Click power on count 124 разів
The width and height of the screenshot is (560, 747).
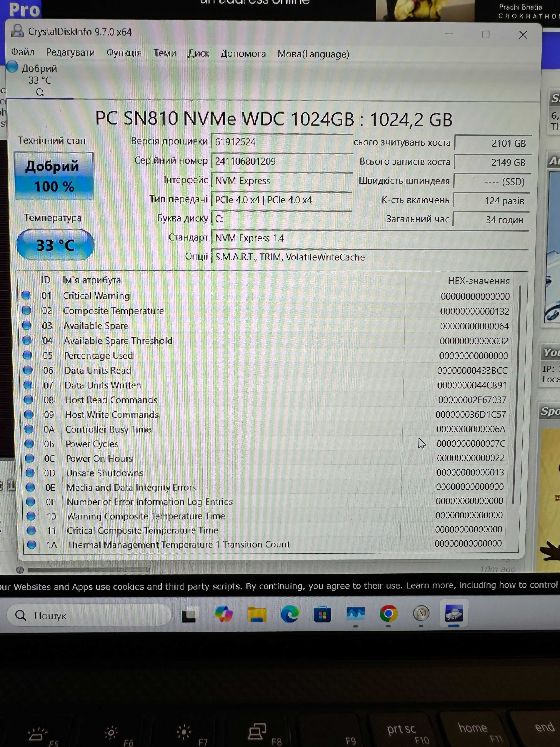click(491, 201)
